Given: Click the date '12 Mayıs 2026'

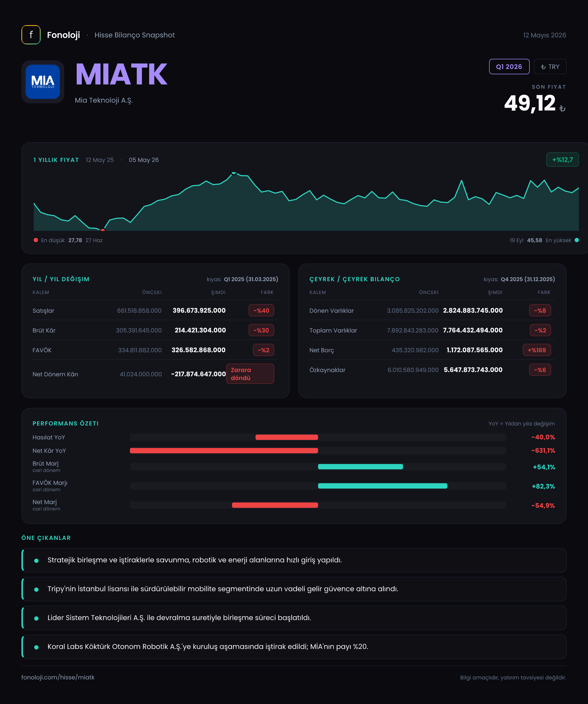Looking at the screenshot, I should pos(544,35).
